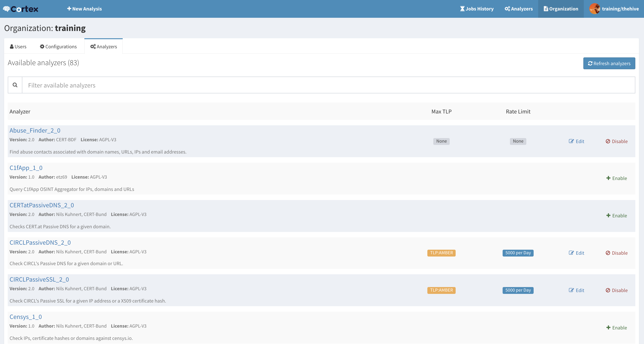This screenshot has width=644, height=344.
Task: Switch to the Configurations tab
Action: [59, 46]
